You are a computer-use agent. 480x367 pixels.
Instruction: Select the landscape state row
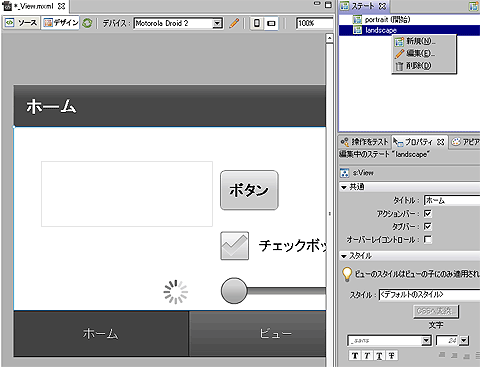(x=409, y=30)
